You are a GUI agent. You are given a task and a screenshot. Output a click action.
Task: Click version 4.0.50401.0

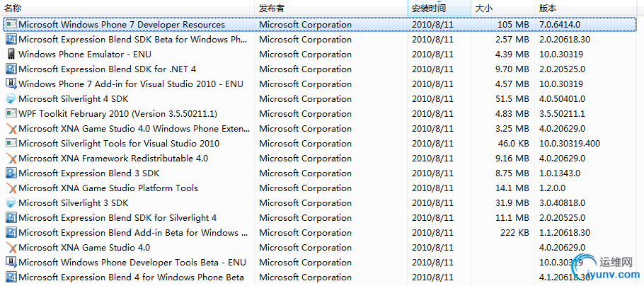[563, 98]
